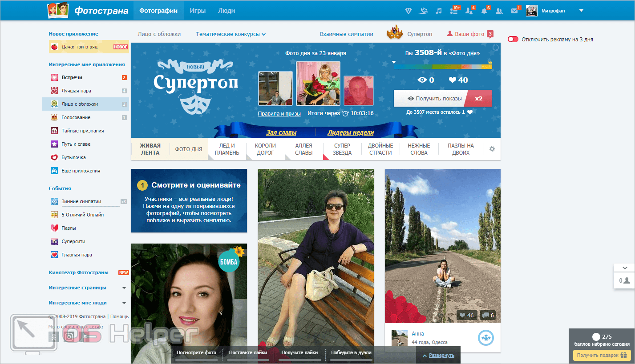
Task: Open Лидеры недели link
Action: (351, 132)
